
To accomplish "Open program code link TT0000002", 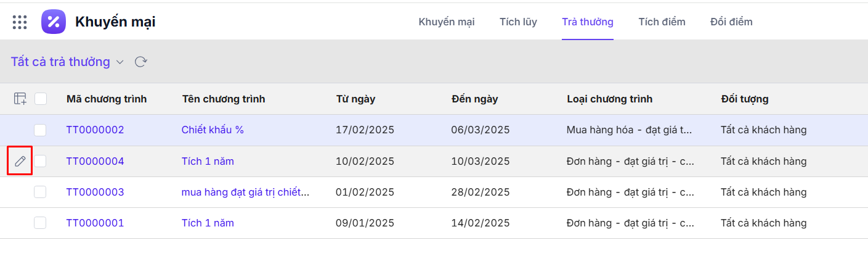I will point(95,130).
